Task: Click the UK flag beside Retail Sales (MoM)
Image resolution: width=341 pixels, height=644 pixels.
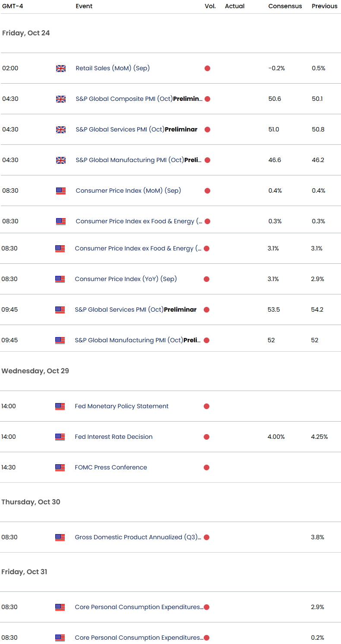Action: tap(61, 68)
